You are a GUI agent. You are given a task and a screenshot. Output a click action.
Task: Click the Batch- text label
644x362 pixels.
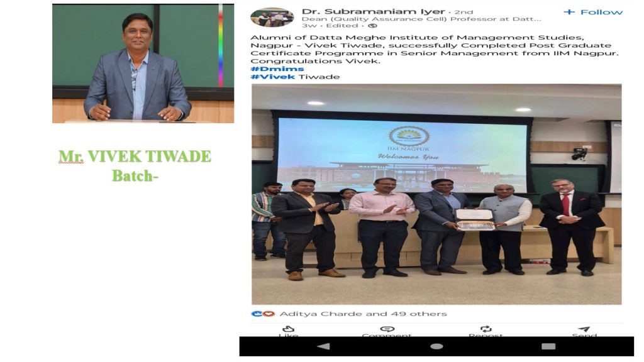135,176
